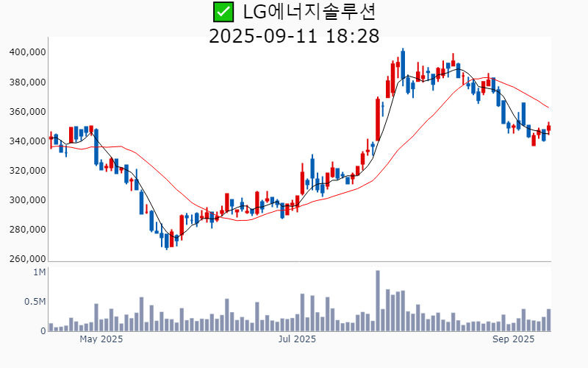Screen dimensions: 588x368
Task: Click the May 2025 date axis label
Action: tap(101, 339)
